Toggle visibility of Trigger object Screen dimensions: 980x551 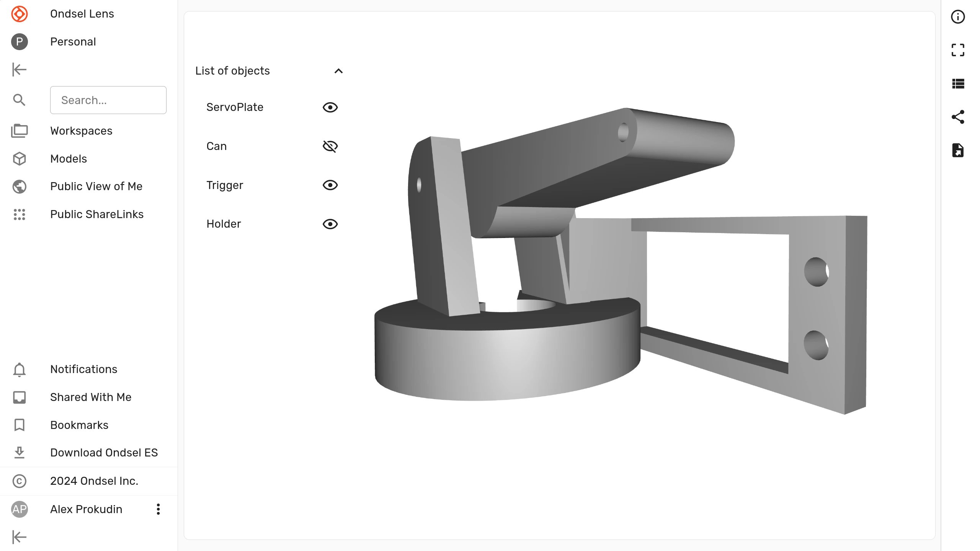pyautogui.click(x=330, y=185)
